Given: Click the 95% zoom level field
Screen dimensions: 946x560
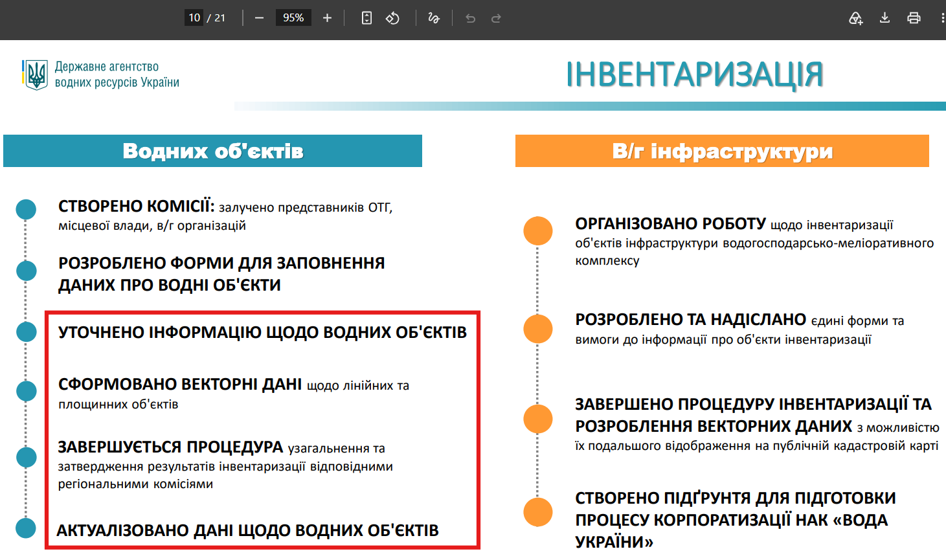Looking at the screenshot, I should [293, 18].
